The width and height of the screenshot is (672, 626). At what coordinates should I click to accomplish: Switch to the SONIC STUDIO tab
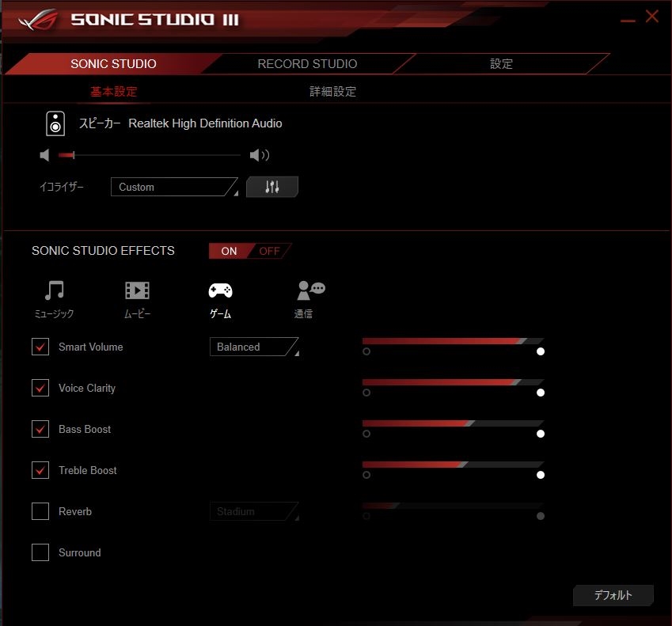[x=113, y=64]
